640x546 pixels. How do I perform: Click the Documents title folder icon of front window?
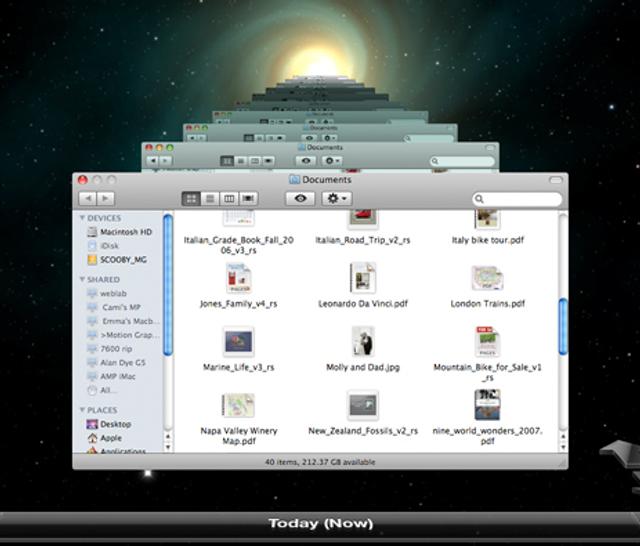tap(294, 180)
